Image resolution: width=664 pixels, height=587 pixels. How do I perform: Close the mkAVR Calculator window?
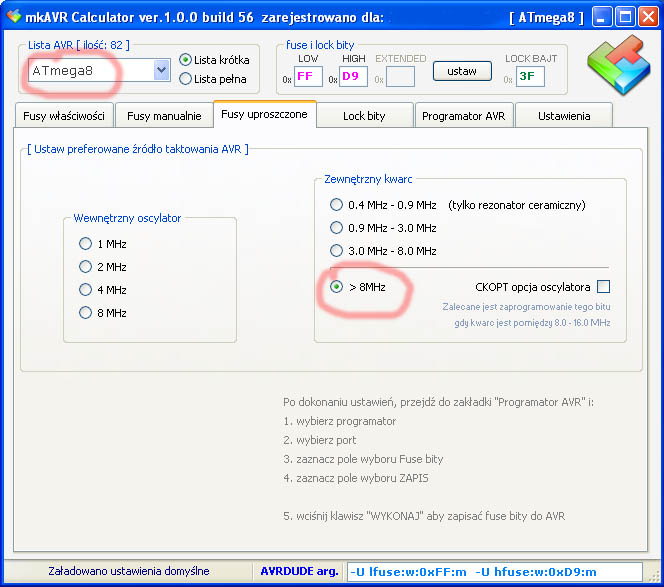(x=648, y=17)
